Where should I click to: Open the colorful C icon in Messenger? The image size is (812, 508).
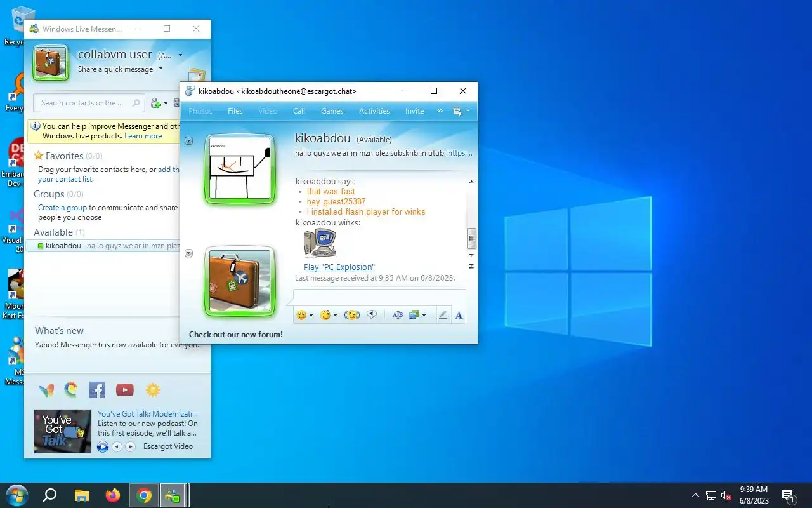pos(71,389)
